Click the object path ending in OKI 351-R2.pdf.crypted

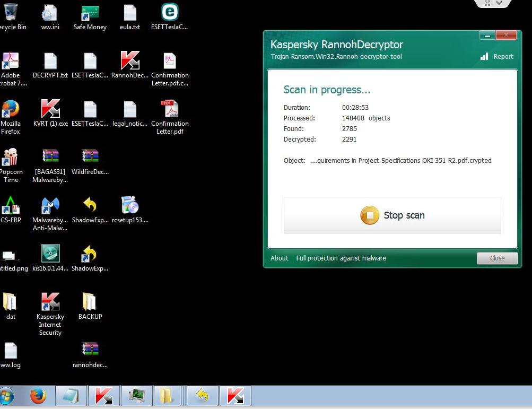tap(401, 161)
